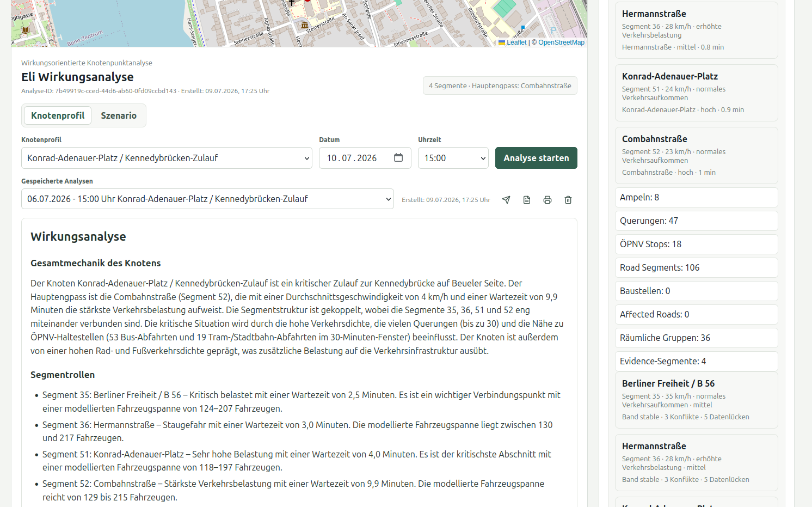The image size is (812, 507).
Task: Open the calendar picker in Datum field
Action: tap(398, 157)
